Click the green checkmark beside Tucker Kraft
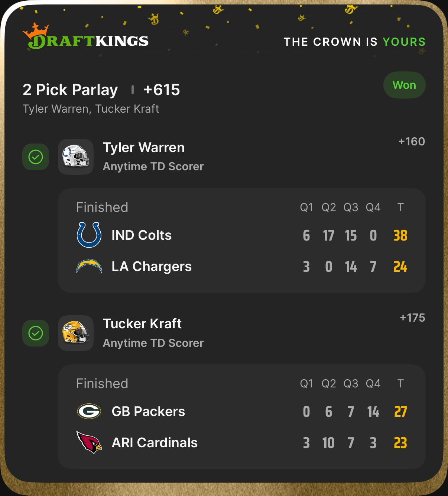 [36, 333]
